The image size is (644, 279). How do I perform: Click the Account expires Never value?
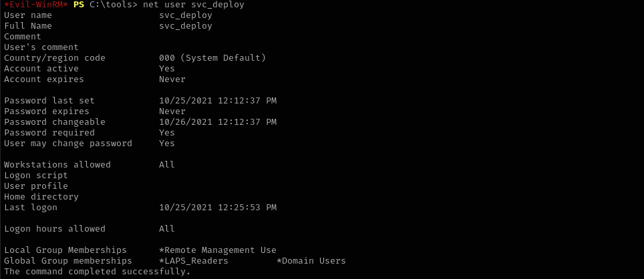tap(172, 79)
